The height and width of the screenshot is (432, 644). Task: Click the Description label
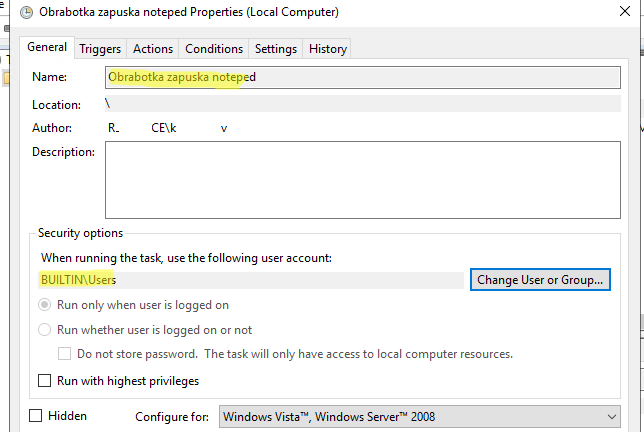pos(63,152)
